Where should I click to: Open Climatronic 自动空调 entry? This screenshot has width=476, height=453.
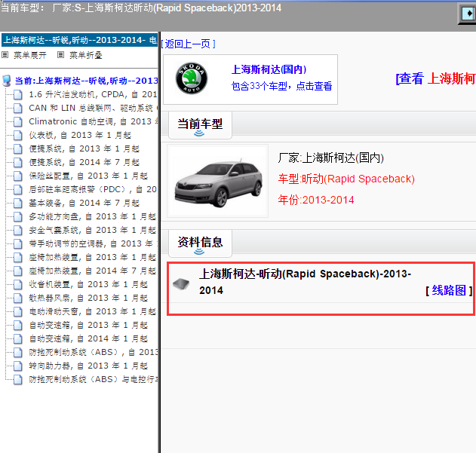[93, 121]
